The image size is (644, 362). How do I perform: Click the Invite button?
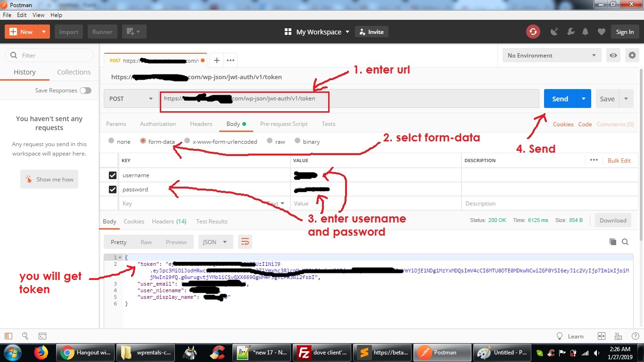click(x=372, y=32)
